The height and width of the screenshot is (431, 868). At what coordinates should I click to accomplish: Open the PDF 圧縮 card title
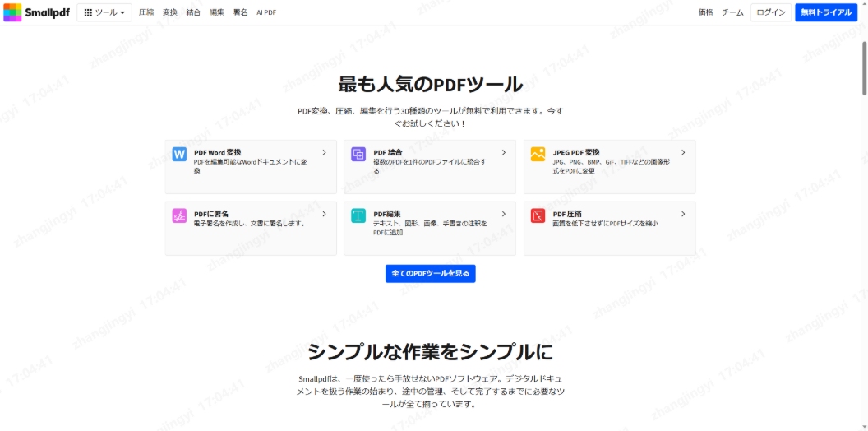point(567,214)
